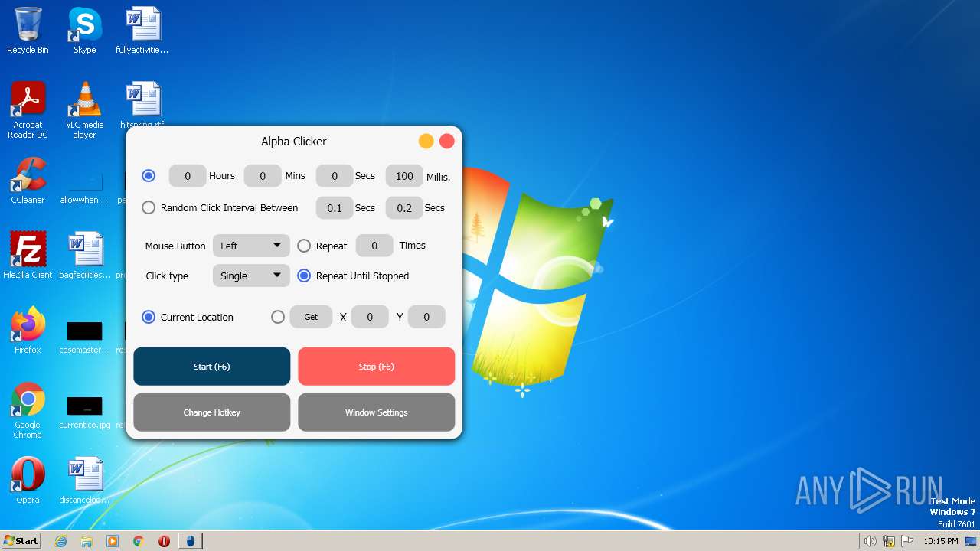Click the Mins input field
This screenshot has width=980, height=551.
pos(263,176)
